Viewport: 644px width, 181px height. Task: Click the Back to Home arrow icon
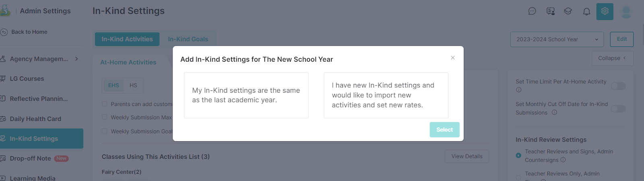[4, 32]
